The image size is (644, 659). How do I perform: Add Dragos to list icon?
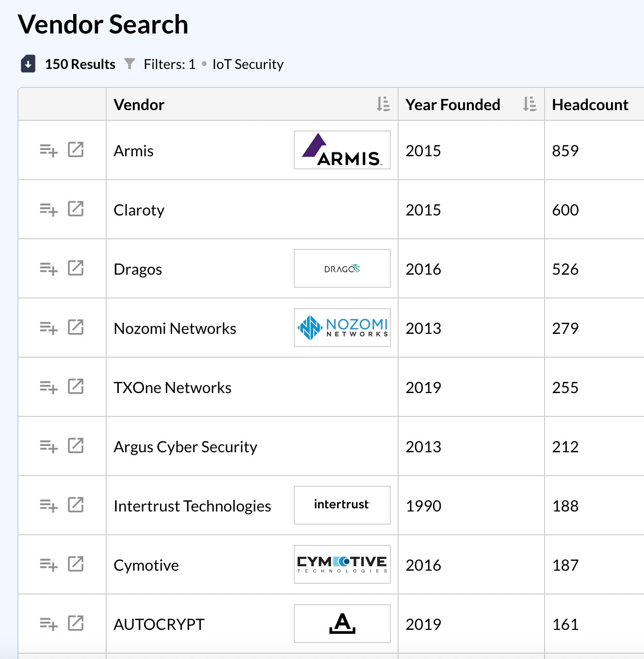point(48,269)
